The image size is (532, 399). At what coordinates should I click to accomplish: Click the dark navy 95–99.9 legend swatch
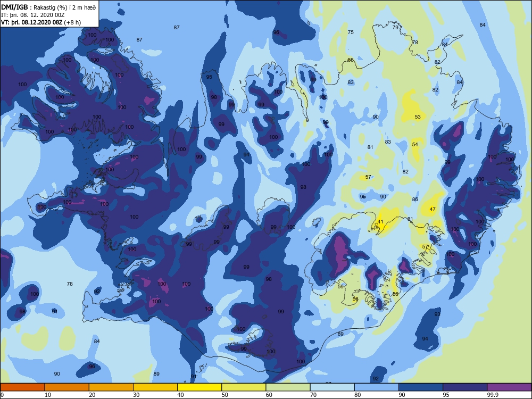[465, 387]
